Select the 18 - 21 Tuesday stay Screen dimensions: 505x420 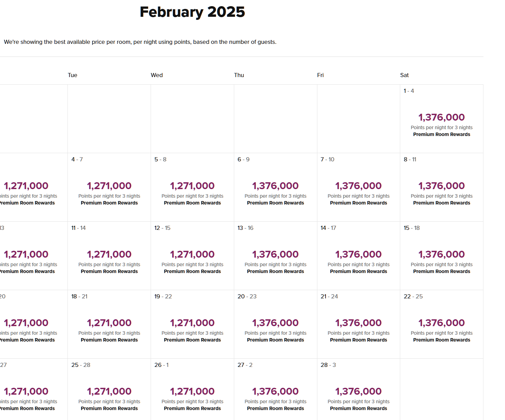[109, 324]
